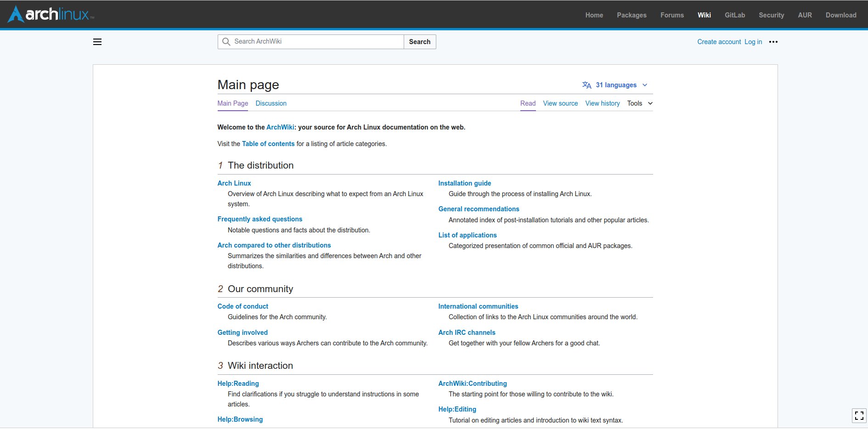This screenshot has width=868, height=429.
Task: Go to Packages in top navigation
Action: (631, 15)
